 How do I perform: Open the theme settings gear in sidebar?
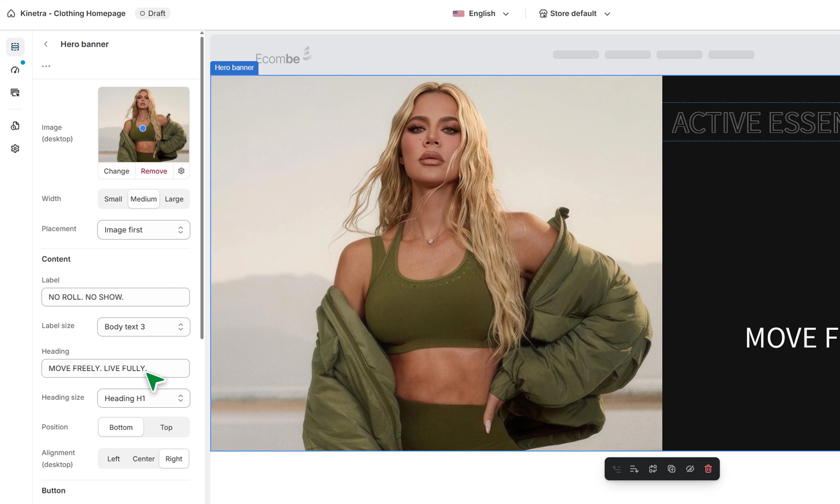pyautogui.click(x=15, y=149)
